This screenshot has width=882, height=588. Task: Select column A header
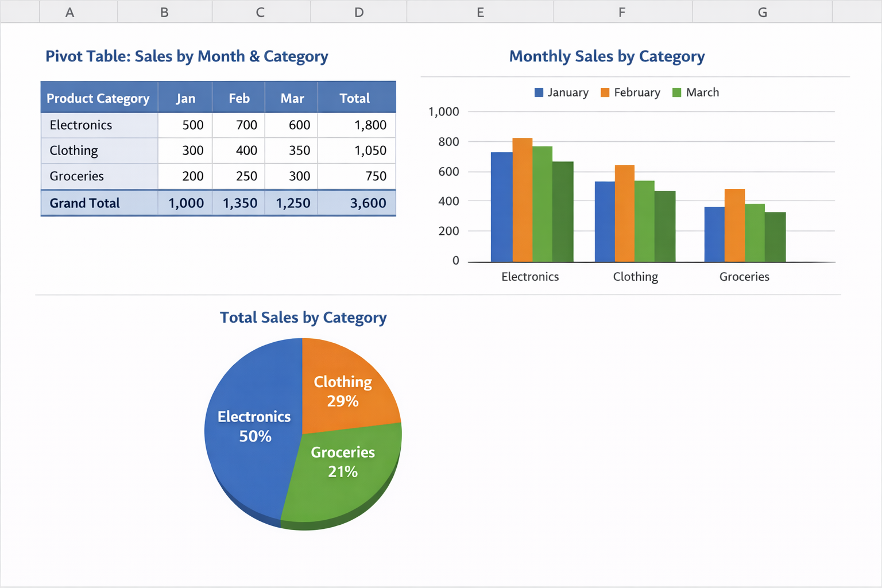coord(70,12)
